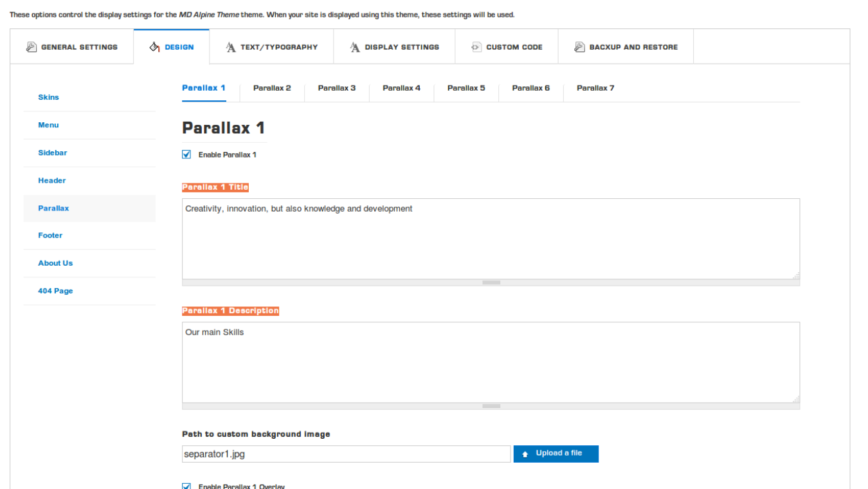Screen dimensions: 868x489
Task: Switch to the Parallax 2 tab
Action: 272,88
